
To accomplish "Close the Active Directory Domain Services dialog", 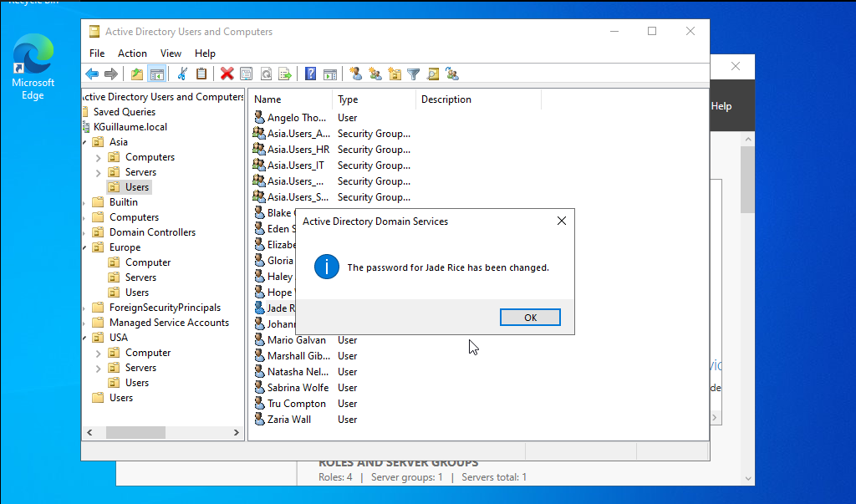I will pyautogui.click(x=561, y=221).
